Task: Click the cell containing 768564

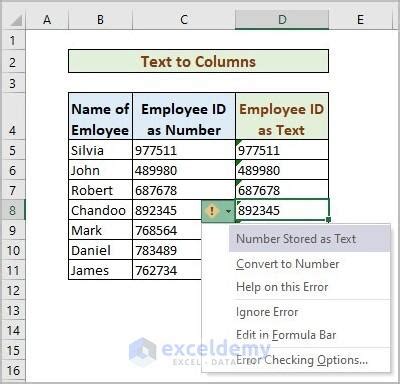Action: 167,230
